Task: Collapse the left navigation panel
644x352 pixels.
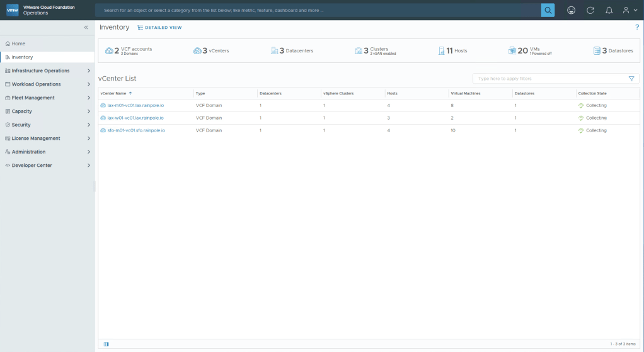Action: click(x=86, y=28)
